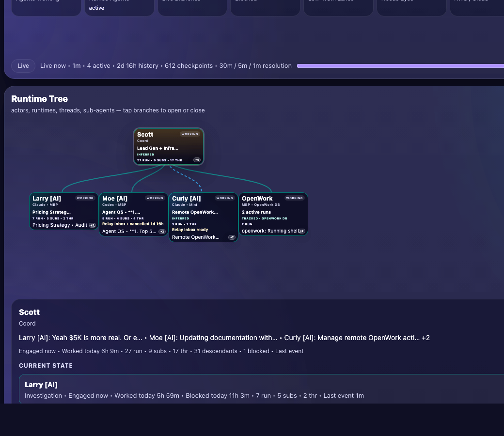The height and width of the screenshot is (436, 504).
Task: Click 'Agent OS • **1. Top 5...' thread row
Action: click(x=129, y=232)
